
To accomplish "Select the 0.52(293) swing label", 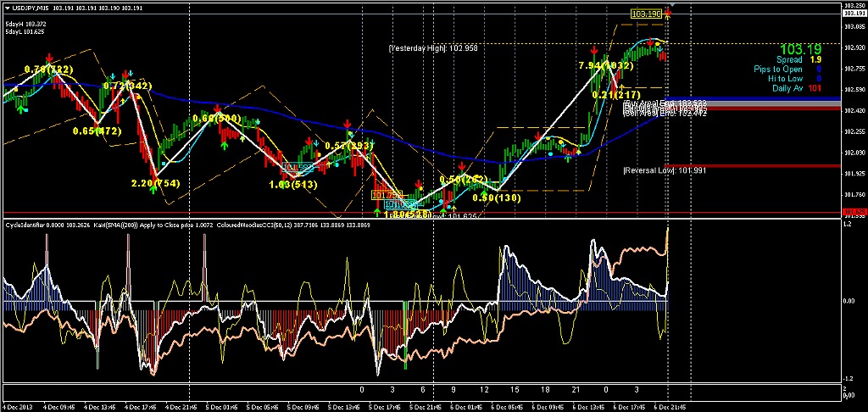I will (350, 146).
